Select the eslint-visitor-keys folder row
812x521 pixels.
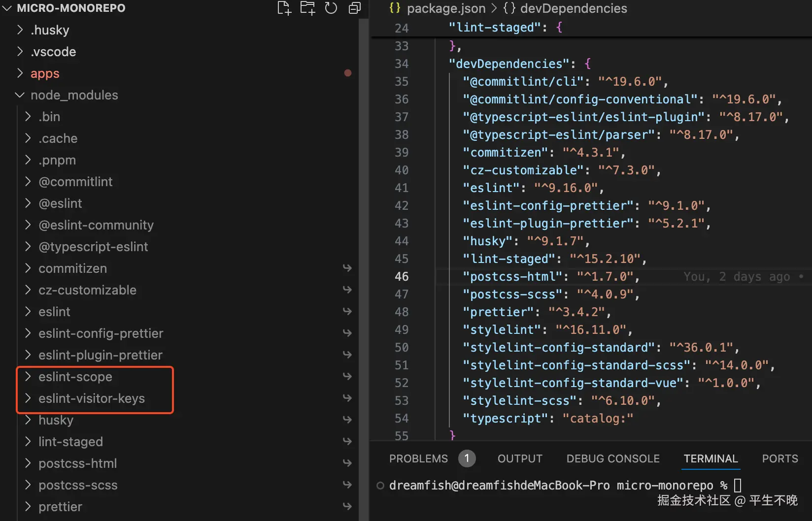click(x=180, y=398)
